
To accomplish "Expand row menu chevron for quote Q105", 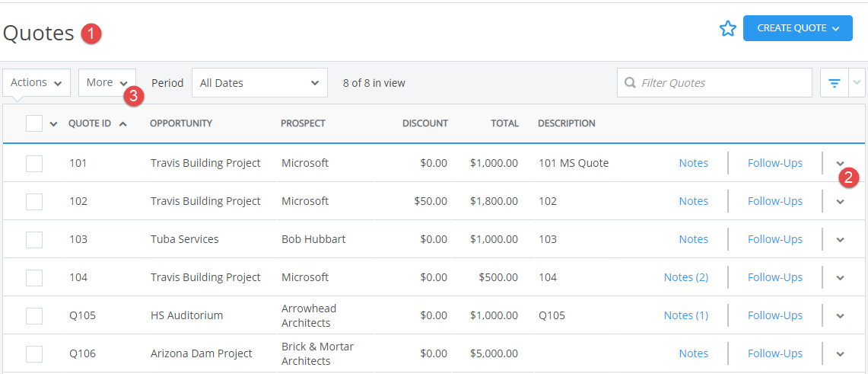I will coord(841,316).
